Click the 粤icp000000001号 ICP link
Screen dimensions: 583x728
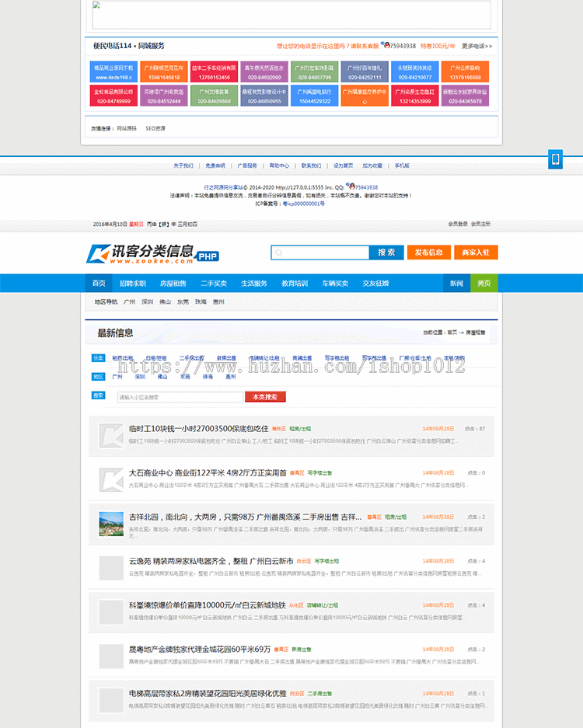[x=303, y=204]
